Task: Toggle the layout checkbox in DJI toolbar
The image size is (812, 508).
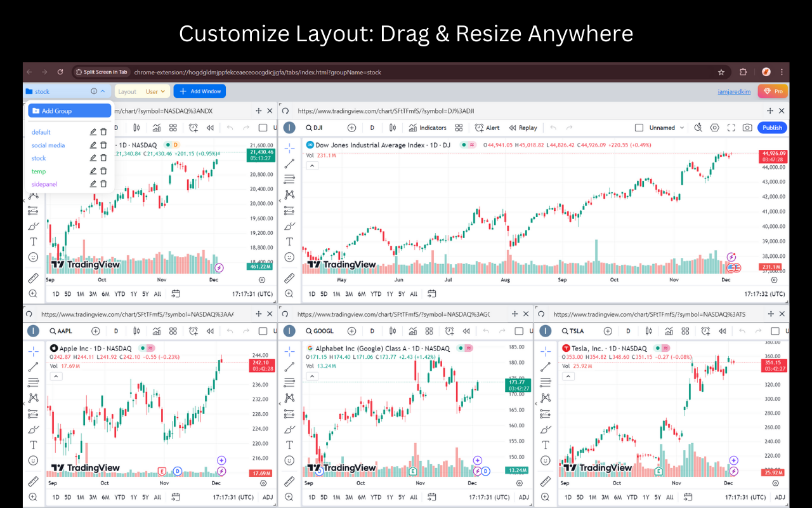Action: tap(639, 128)
